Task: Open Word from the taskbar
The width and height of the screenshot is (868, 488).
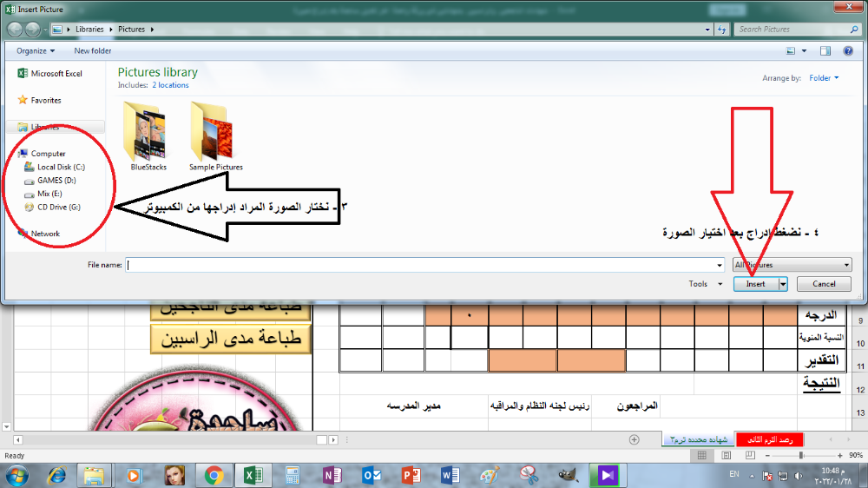Action: (x=450, y=476)
